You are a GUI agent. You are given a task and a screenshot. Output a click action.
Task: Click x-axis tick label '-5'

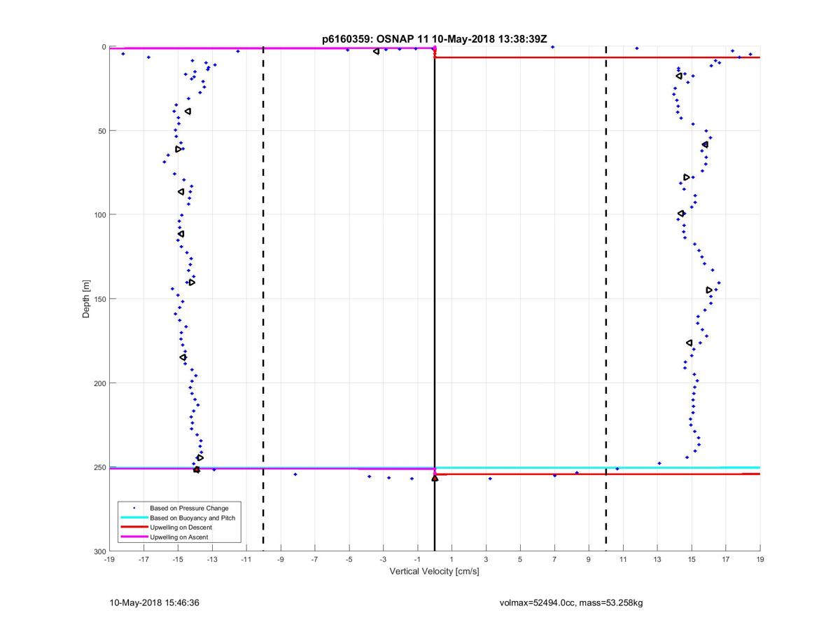(x=349, y=560)
